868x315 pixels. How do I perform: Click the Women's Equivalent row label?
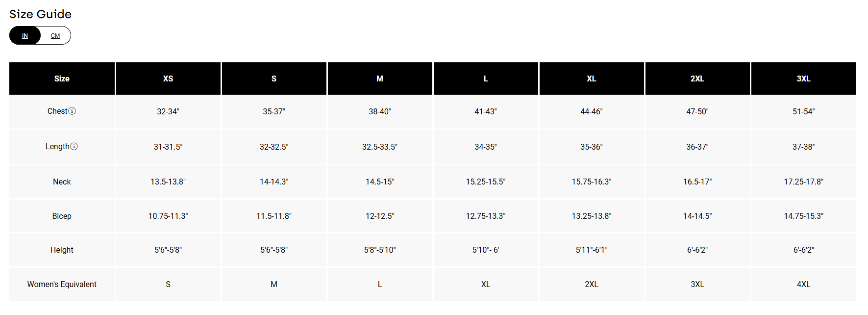[x=62, y=285]
